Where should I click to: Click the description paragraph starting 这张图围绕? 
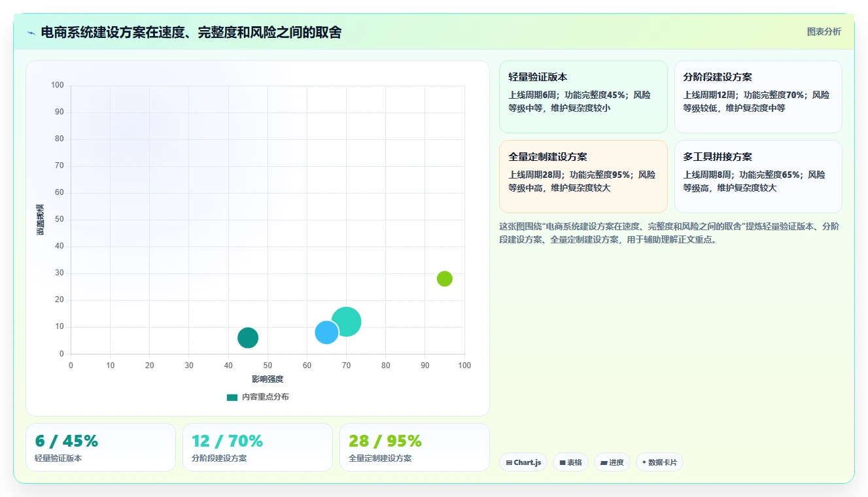click(x=669, y=233)
